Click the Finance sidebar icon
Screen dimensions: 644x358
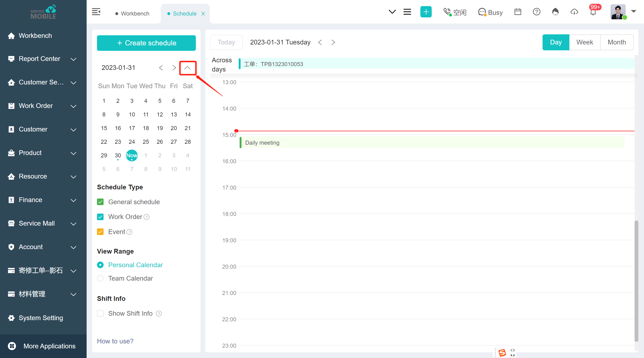[11, 200]
